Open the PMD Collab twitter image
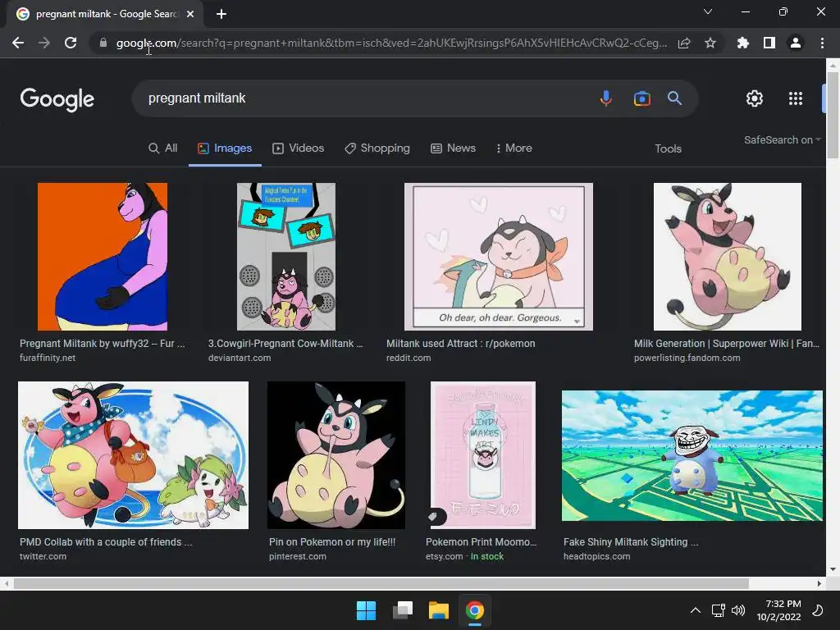 pos(133,455)
